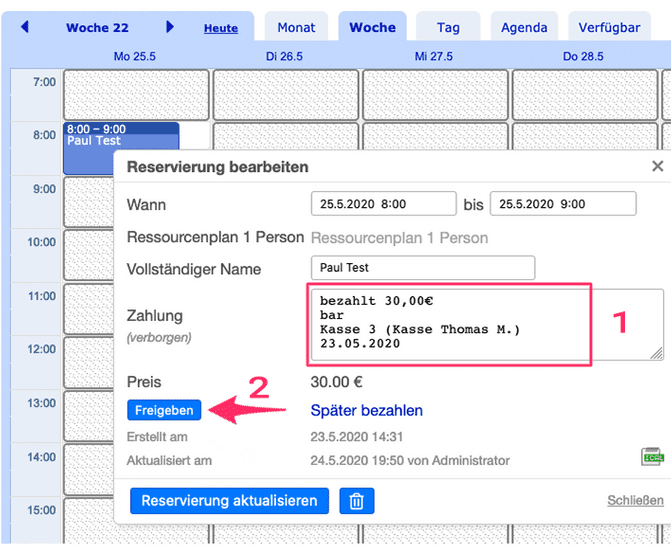Screen dimensions: 671x549
Task: Select the Do 28.5 7:00 time slot
Action: [585, 95]
